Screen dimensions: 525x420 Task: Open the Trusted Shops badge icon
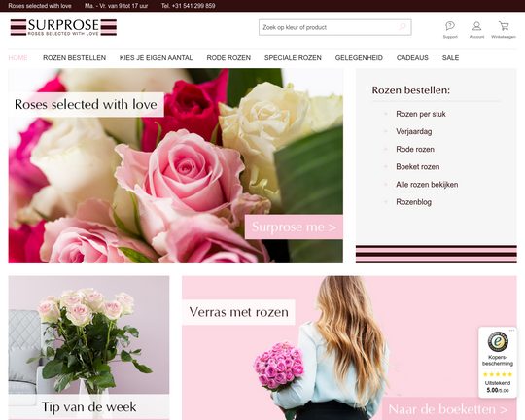498,342
